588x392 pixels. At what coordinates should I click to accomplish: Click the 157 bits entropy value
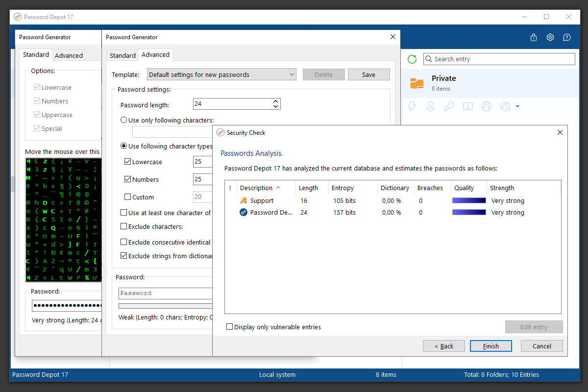click(x=343, y=212)
